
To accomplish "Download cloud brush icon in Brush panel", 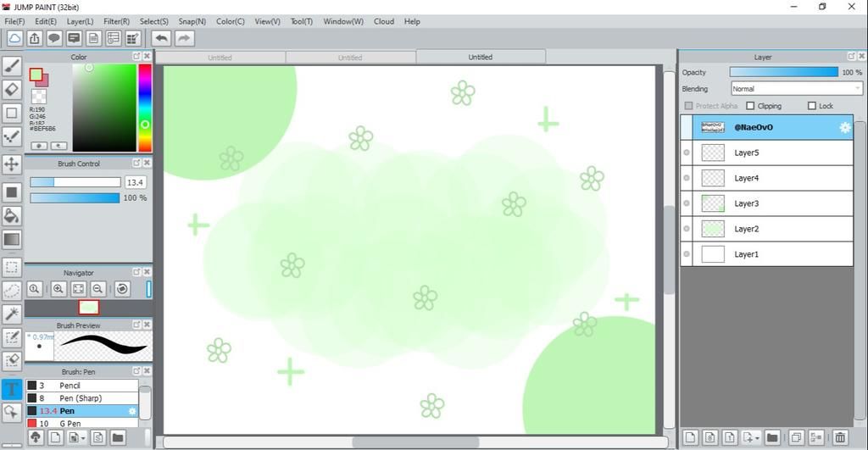I will (36, 438).
